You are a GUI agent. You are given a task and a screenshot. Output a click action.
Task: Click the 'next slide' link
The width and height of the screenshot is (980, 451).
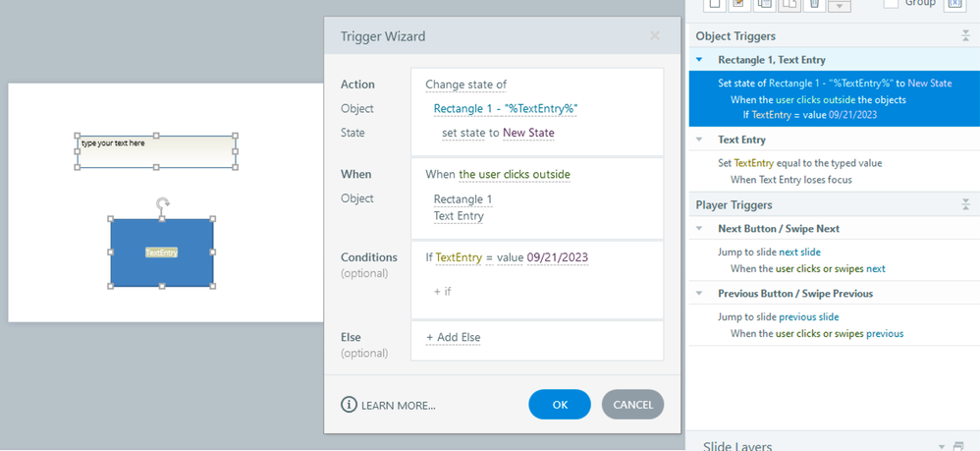point(799,253)
